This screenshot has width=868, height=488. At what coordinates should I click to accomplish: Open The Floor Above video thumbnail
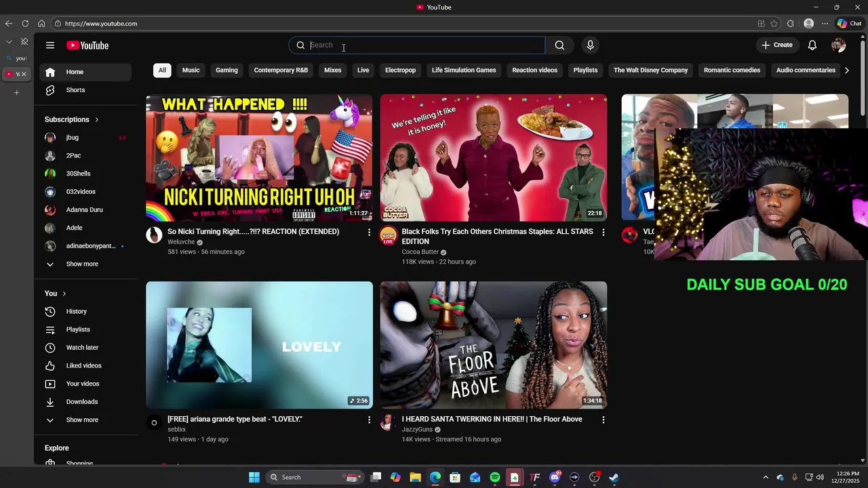tap(494, 345)
